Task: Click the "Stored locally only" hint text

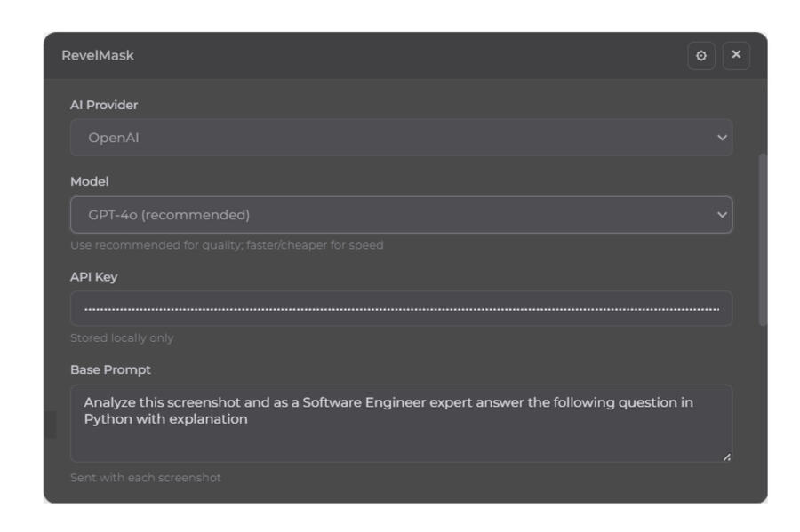Action: click(122, 338)
